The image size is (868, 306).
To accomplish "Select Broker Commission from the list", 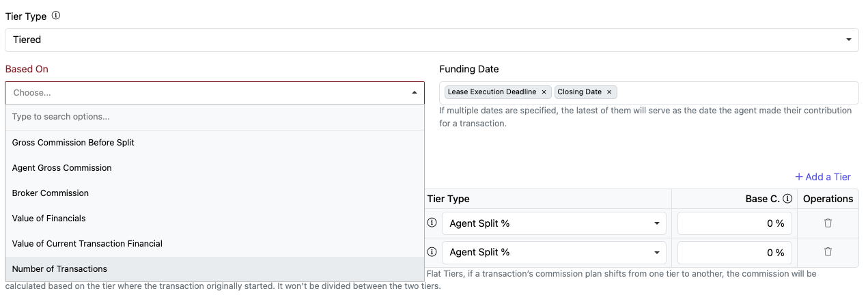I will tap(51, 193).
